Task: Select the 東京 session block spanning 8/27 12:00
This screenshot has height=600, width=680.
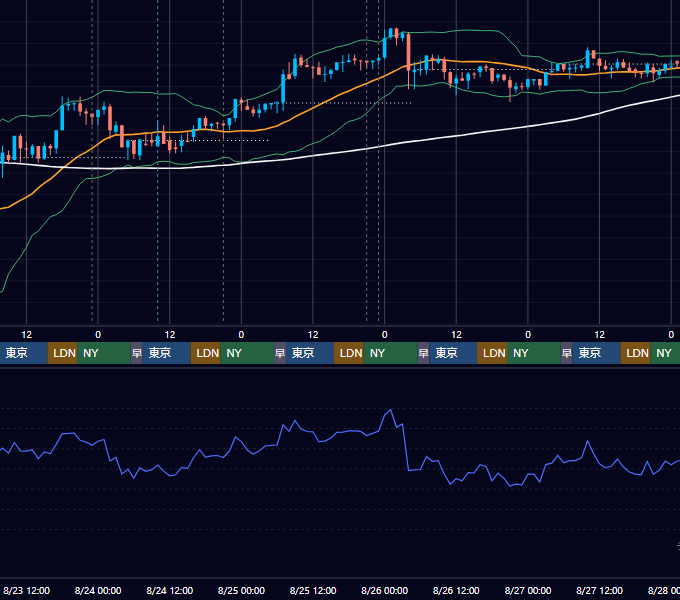Action: [596, 353]
